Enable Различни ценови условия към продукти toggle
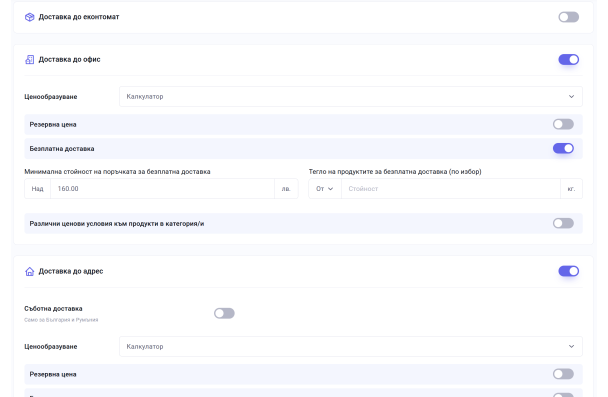This screenshot has height=397, width=608. 563,223
